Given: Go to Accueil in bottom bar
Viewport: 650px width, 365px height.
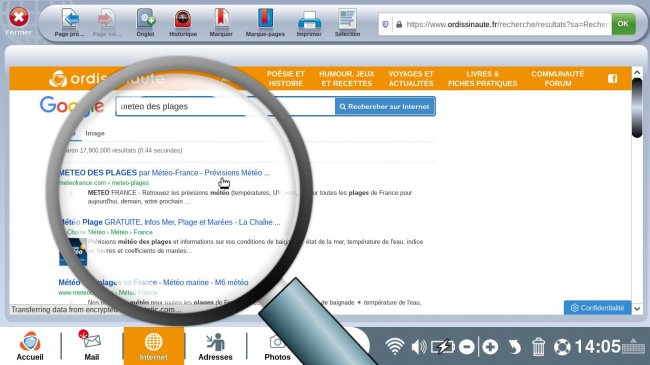Looking at the screenshot, I should [x=30, y=346].
